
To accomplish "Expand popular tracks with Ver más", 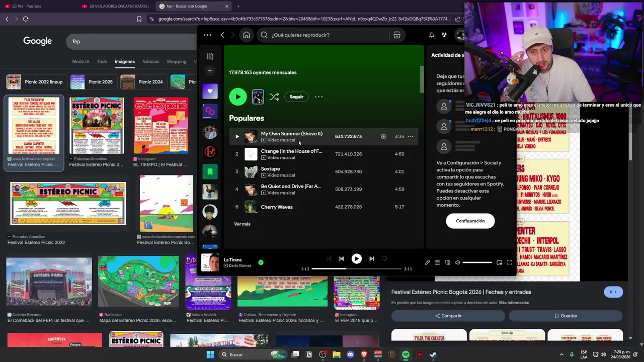I will point(242,224).
